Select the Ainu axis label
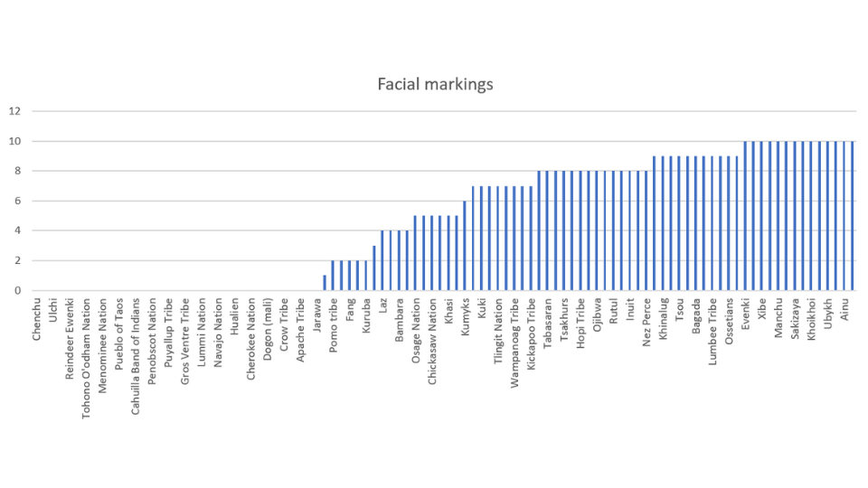 tap(845, 309)
